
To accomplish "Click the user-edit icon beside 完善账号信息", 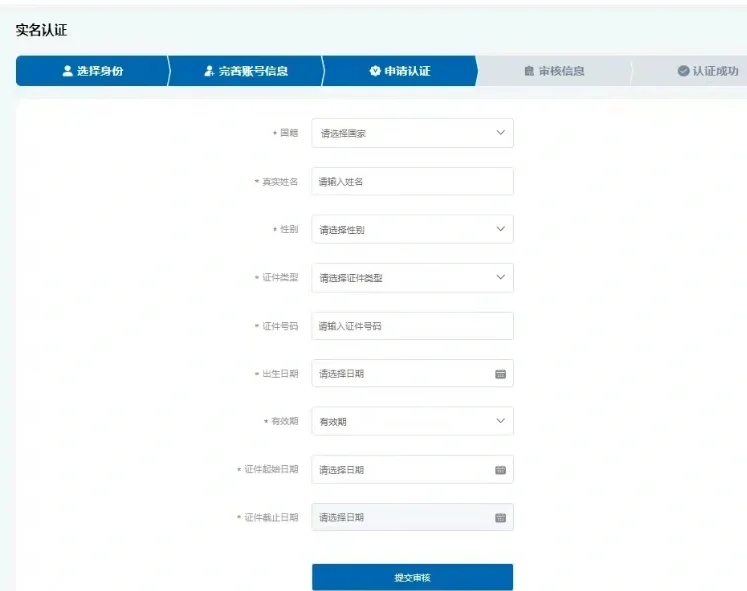I will (x=208, y=71).
